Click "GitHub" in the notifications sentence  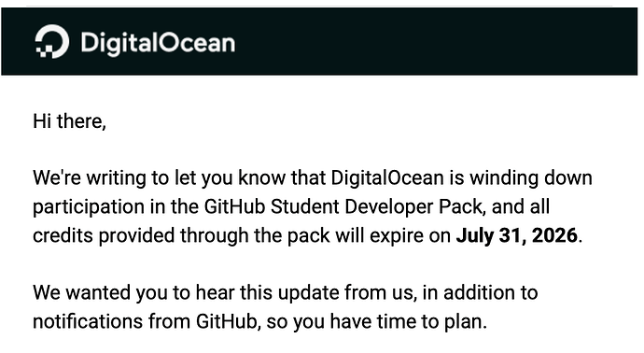(x=227, y=321)
